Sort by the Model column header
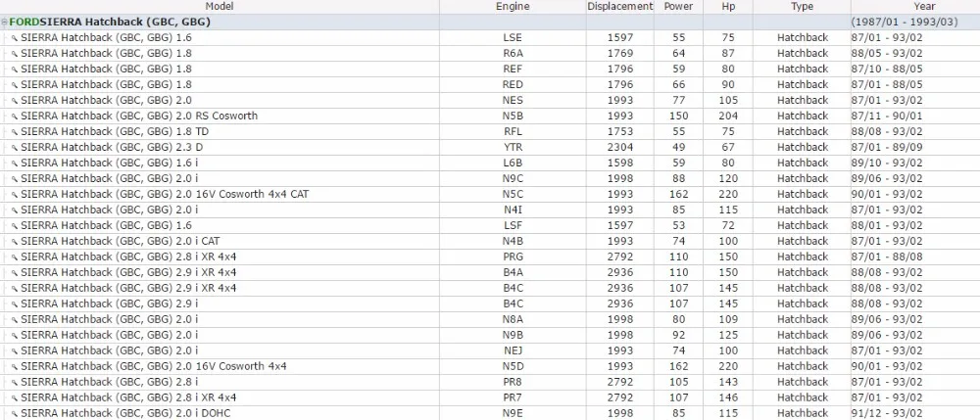This screenshot has width=980, height=420. pyautogui.click(x=220, y=6)
